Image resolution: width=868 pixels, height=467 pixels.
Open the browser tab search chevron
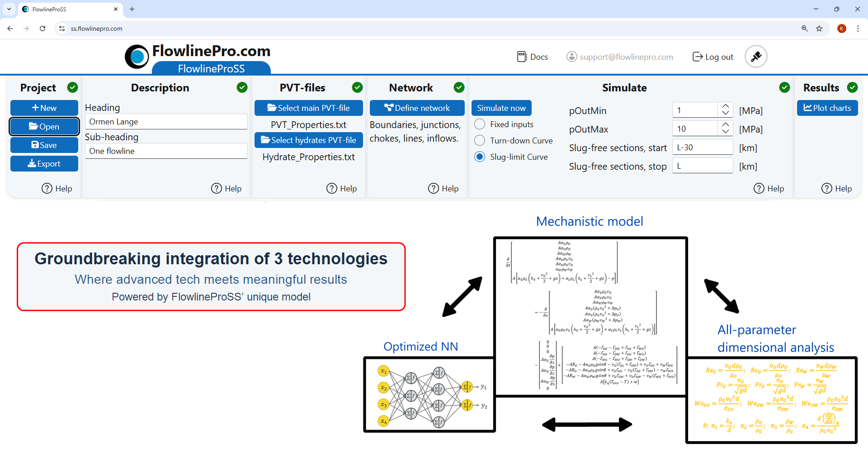pos(9,9)
